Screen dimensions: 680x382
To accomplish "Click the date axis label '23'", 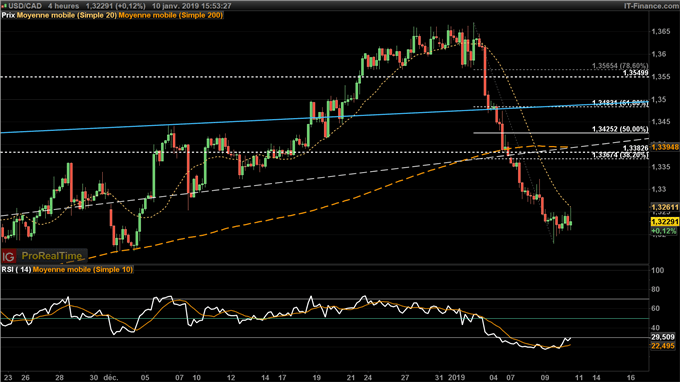I will point(8,377).
